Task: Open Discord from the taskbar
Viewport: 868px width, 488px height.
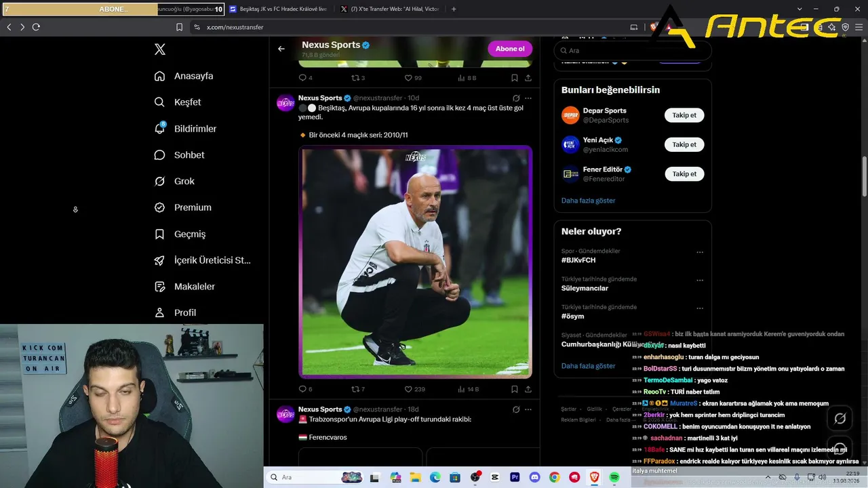Action: point(534,477)
